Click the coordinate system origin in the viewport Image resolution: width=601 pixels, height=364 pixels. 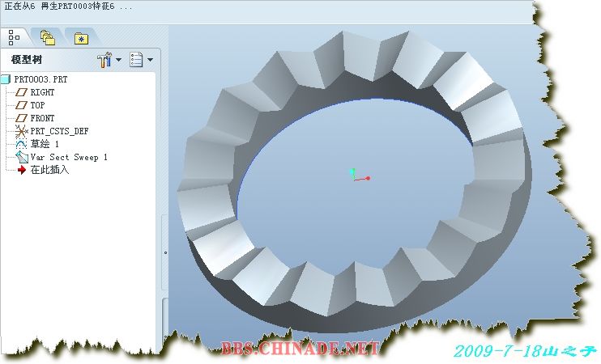pos(354,176)
